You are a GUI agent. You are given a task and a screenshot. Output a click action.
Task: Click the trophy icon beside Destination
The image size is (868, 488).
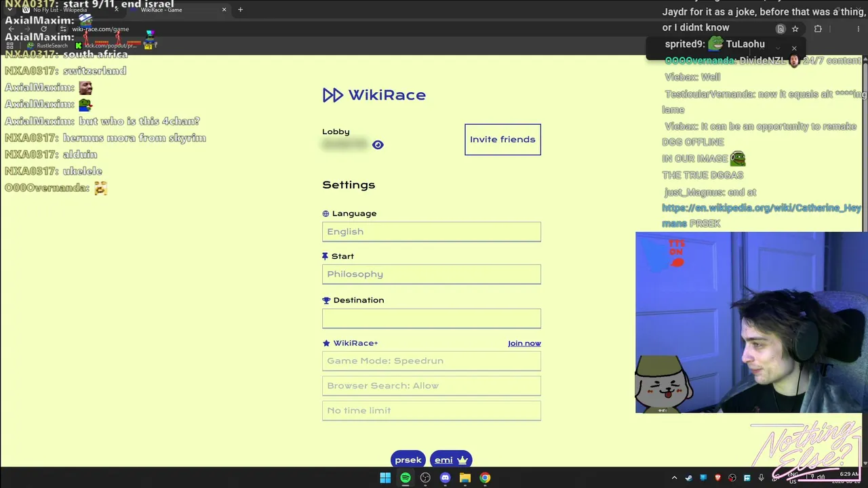(326, 300)
